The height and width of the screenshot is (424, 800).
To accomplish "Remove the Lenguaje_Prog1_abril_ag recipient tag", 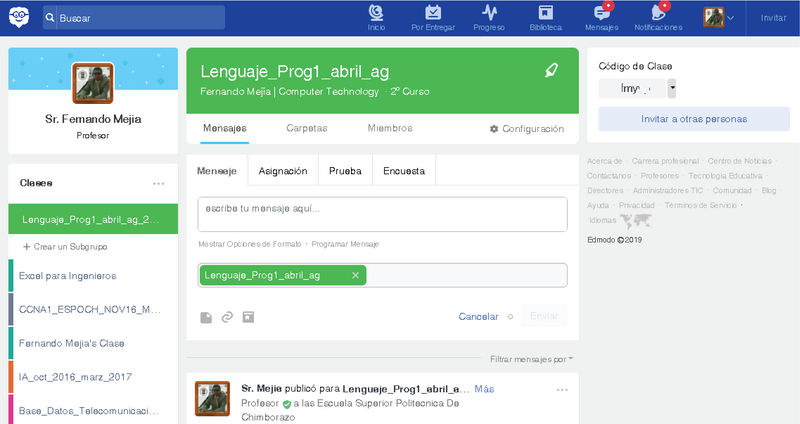I will coord(355,275).
